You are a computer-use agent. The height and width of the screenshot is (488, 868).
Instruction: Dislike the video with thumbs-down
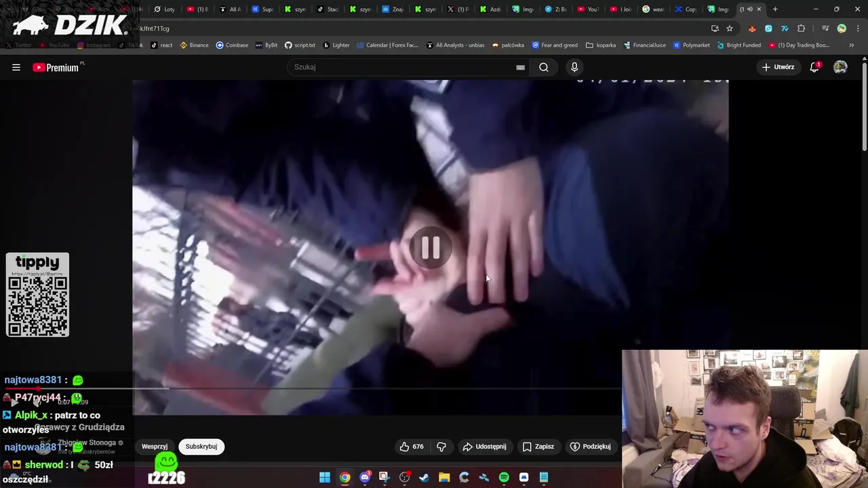tap(441, 447)
